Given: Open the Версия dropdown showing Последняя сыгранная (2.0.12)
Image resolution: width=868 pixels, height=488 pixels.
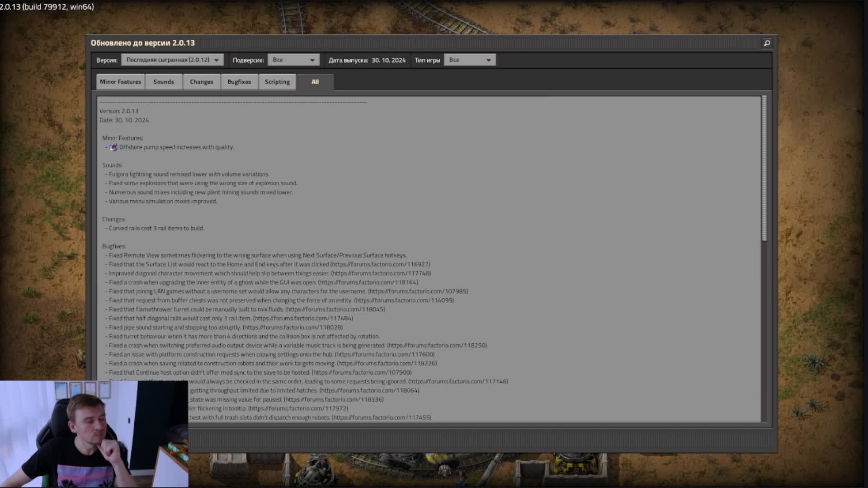Looking at the screenshot, I should coord(172,60).
